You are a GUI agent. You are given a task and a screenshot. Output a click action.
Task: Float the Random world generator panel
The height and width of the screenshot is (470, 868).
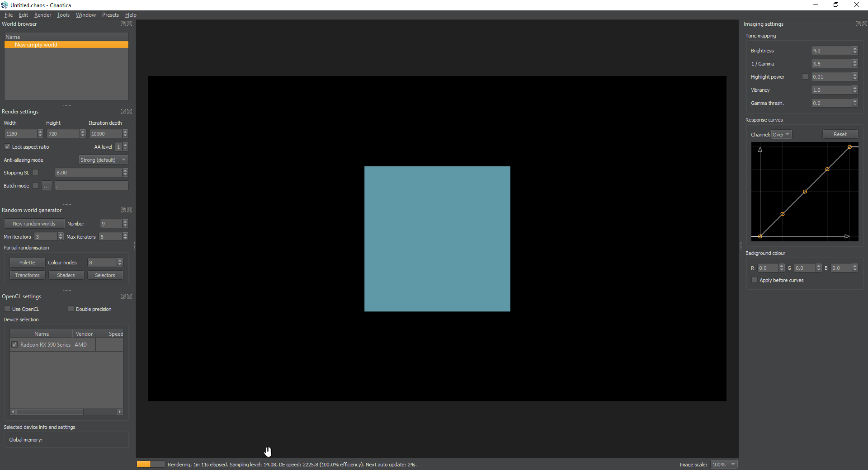[123, 210]
